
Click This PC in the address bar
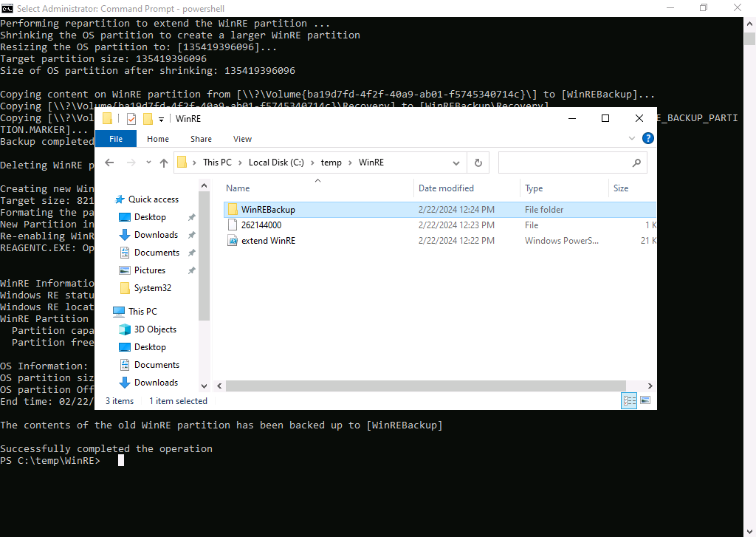217,163
